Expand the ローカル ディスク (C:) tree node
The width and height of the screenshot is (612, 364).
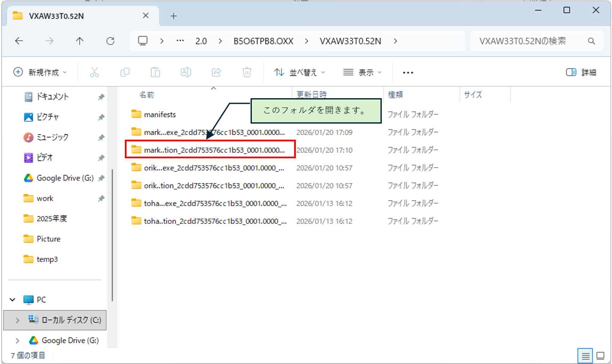(x=17, y=320)
